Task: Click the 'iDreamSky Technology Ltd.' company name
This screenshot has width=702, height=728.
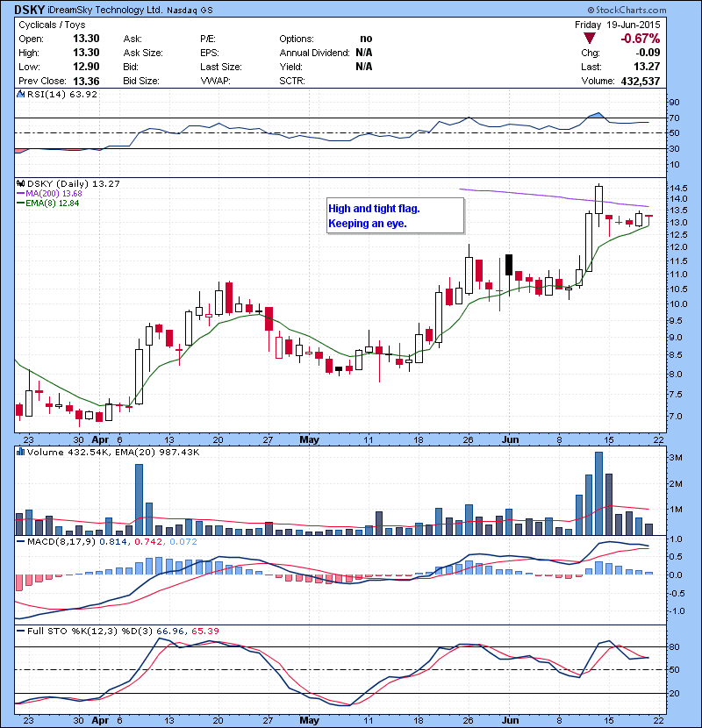Action: coord(105,10)
